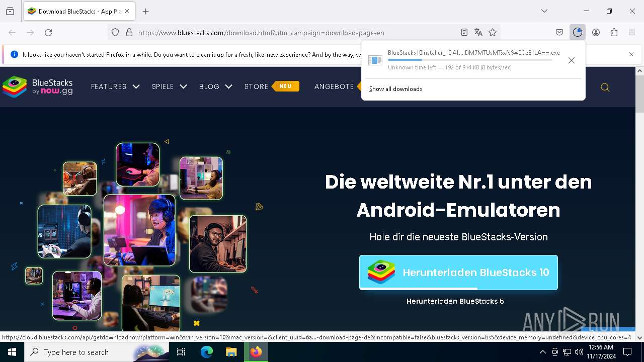Show hidden system tray icons
Screen dimensions: 644x362
point(542,352)
